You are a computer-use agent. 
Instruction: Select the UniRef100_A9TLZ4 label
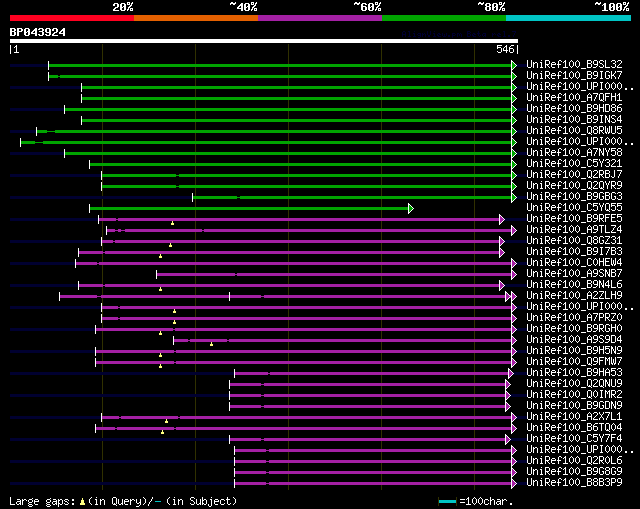coord(574,230)
